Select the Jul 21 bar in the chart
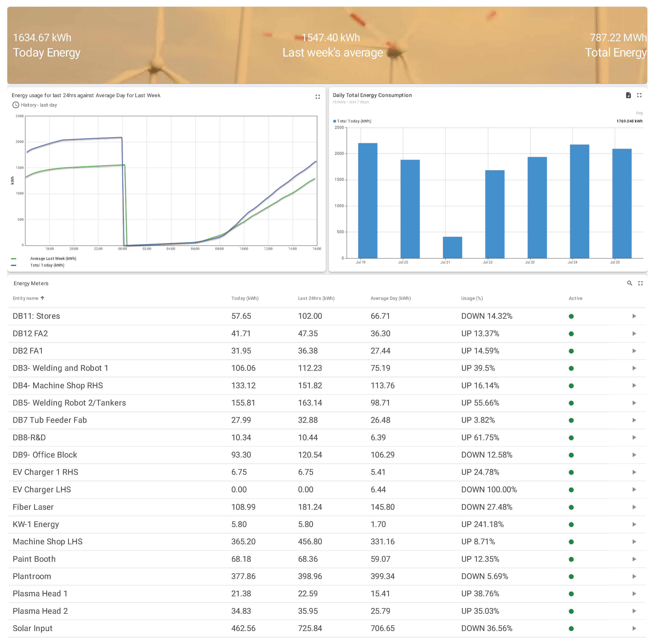This screenshot has width=655, height=644. 452,247
